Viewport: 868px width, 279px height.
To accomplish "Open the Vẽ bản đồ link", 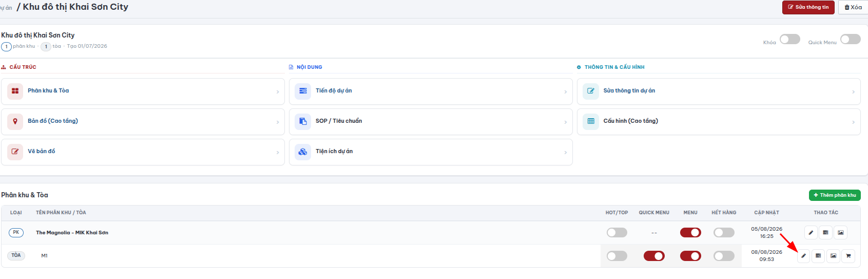I will coord(42,151).
